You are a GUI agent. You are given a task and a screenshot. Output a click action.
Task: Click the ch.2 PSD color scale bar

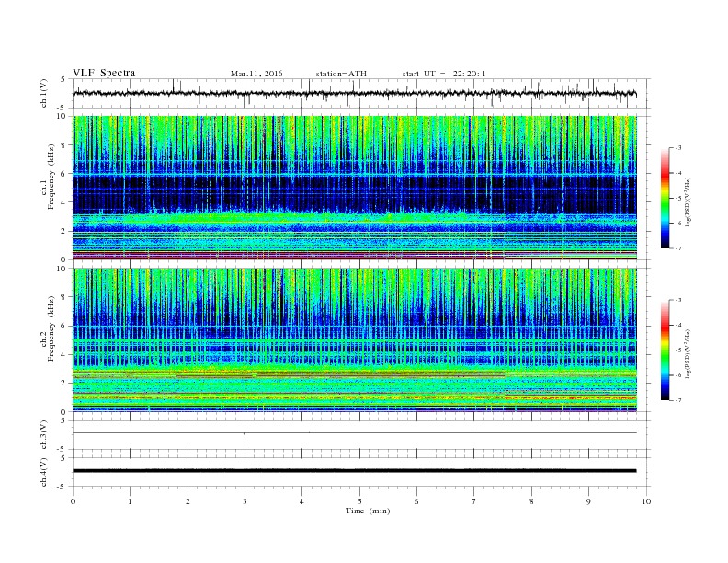pos(665,350)
